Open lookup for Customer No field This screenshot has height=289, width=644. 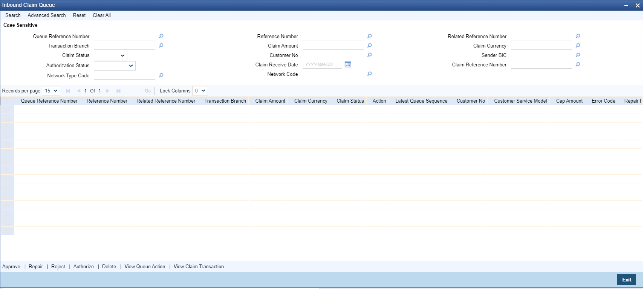coord(369,55)
